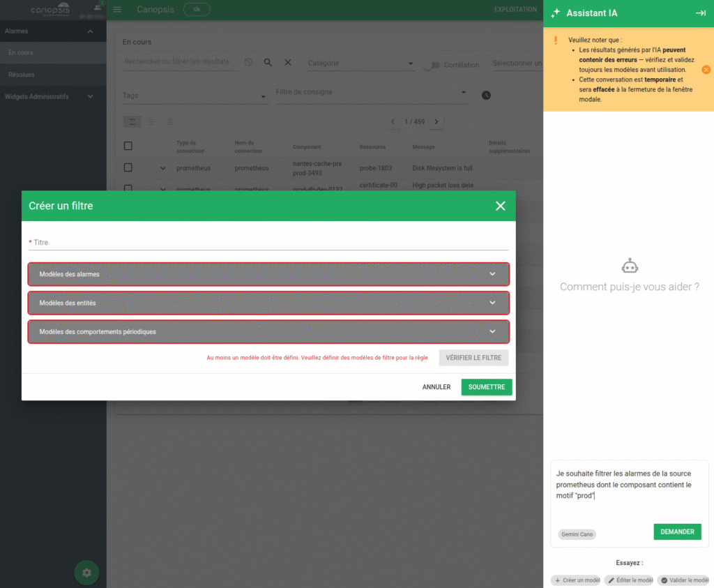Dismiss the orange warning notice
Image resolution: width=714 pixels, height=588 pixels.
tap(706, 70)
